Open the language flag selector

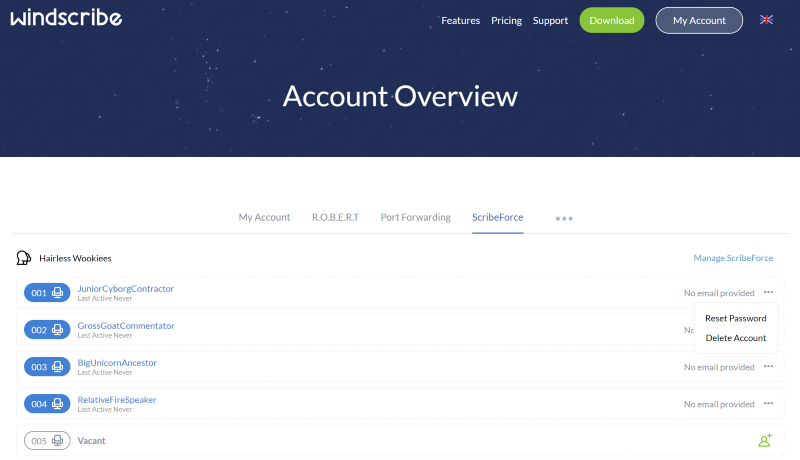point(766,20)
